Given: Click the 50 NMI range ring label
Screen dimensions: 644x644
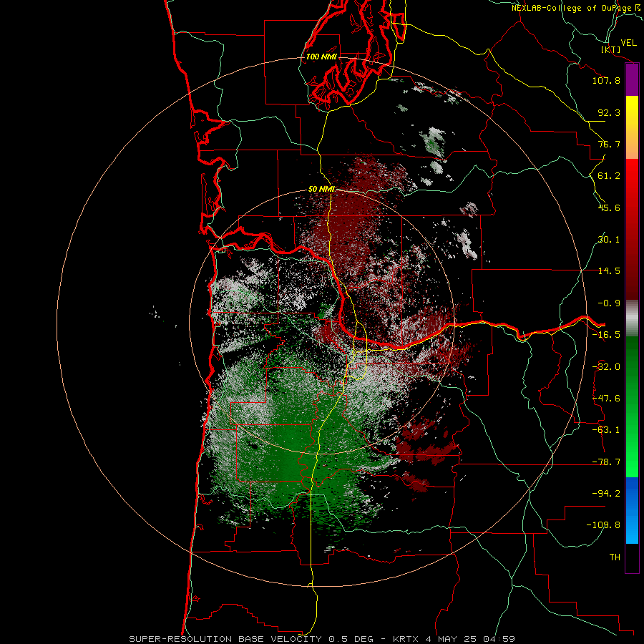Looking at the screenshot, I should (321, 189).
